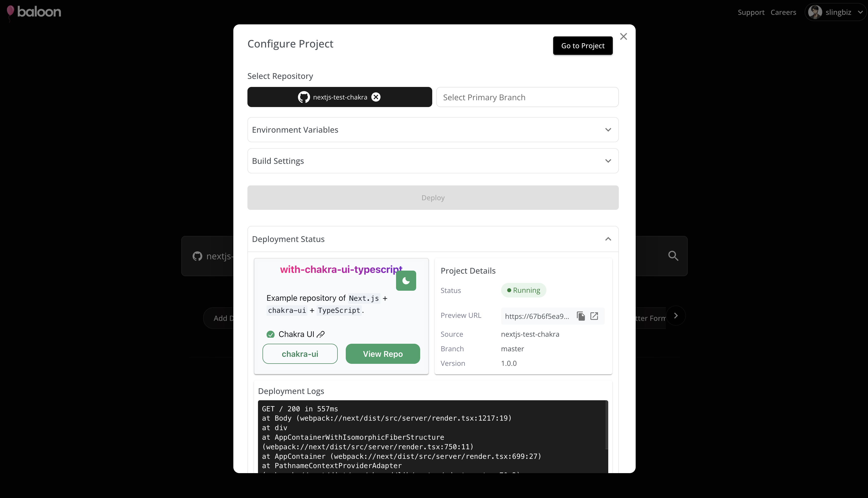
Task: Click the right arrow carousel button
Action: coord(676,316)
